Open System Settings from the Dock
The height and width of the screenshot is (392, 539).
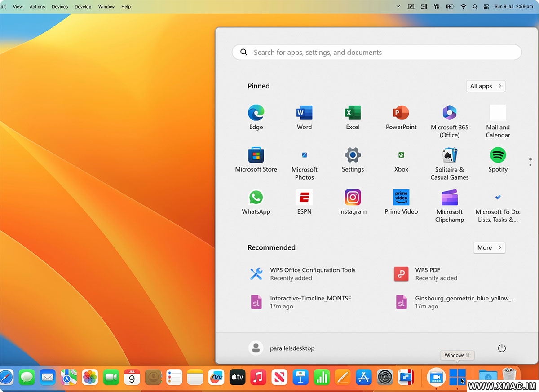385,377
